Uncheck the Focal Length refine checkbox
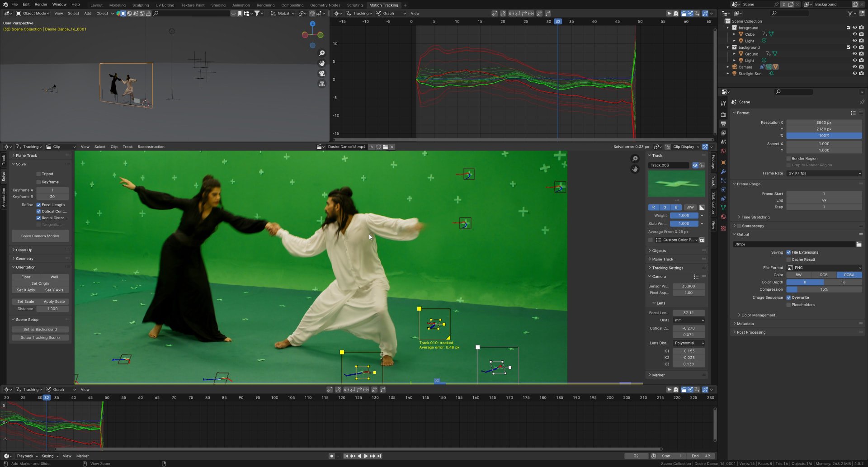Screen dimensions: 868x467 (39, 205)
